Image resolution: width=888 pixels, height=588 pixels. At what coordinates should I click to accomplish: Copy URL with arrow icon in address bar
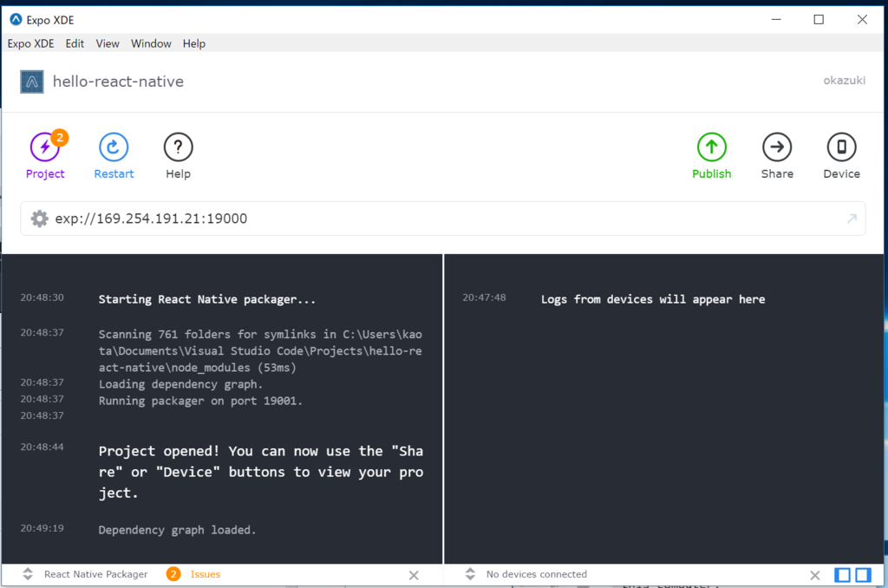(x=852, y=219)
